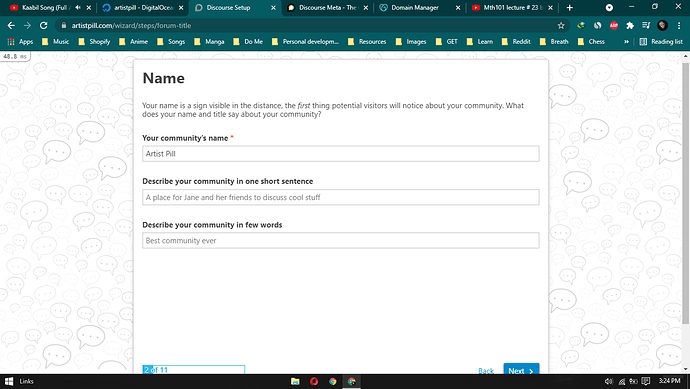Open the Apps shortcut in bookmarks bar
Viewport: 690px width, 389px height.
(20, 41)
